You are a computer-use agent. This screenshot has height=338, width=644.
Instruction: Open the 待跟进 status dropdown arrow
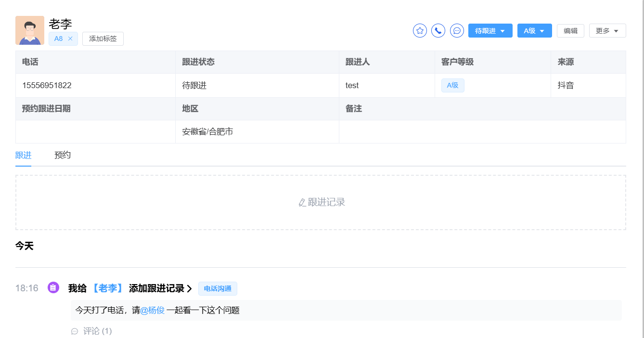(x=502, y=30)
